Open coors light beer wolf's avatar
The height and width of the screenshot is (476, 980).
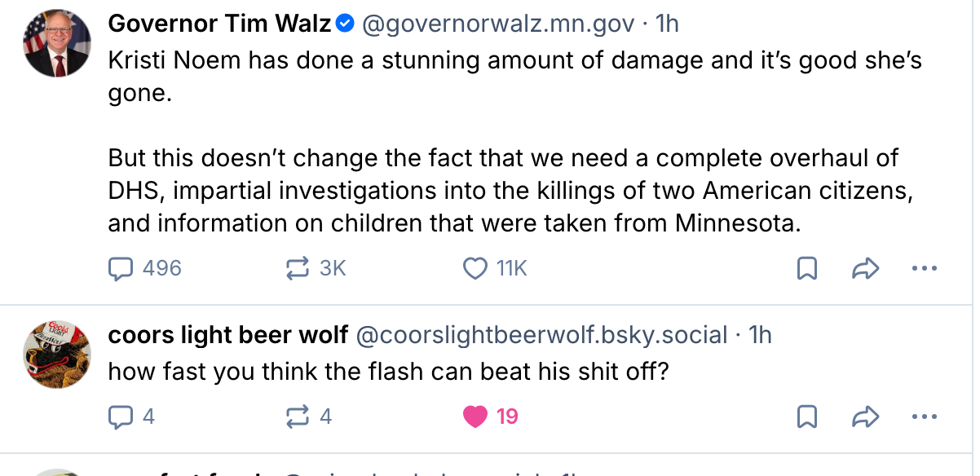tap(56, 352)
